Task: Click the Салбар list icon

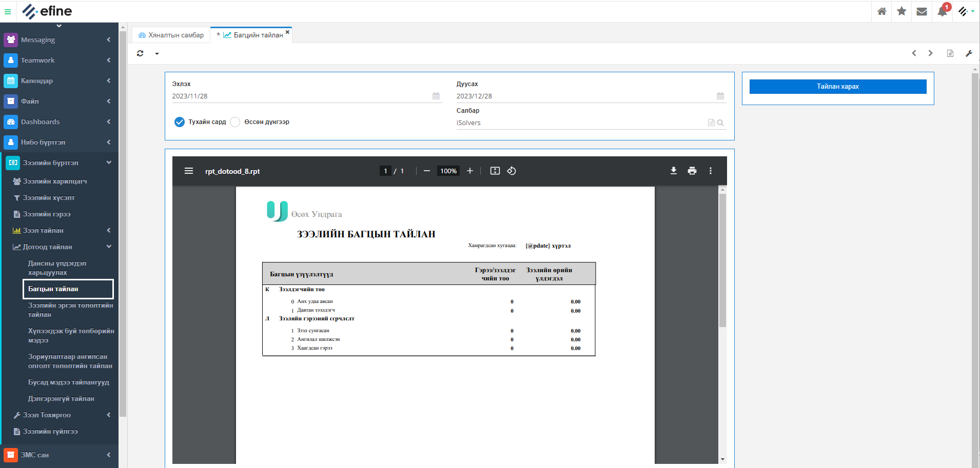Action: click(x=711, y=123)
